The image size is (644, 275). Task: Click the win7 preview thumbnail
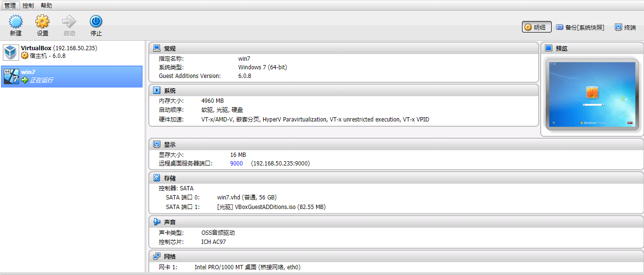click(592, 95)
